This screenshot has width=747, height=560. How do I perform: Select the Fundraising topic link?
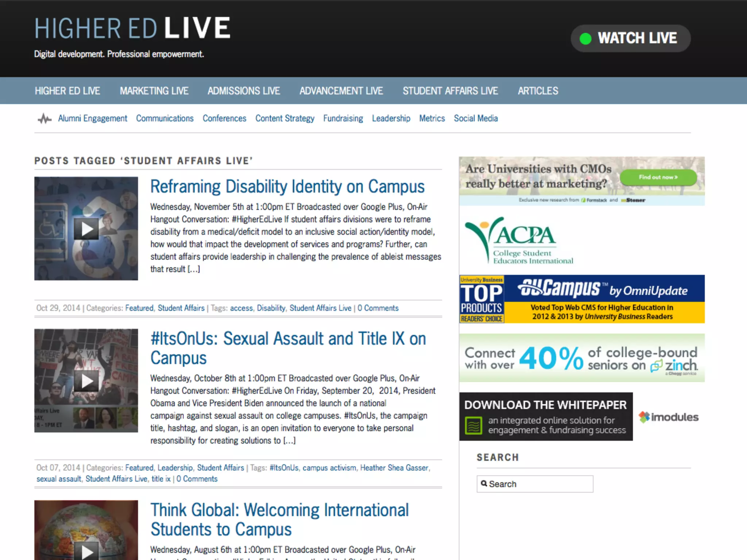tap(343, 118)
